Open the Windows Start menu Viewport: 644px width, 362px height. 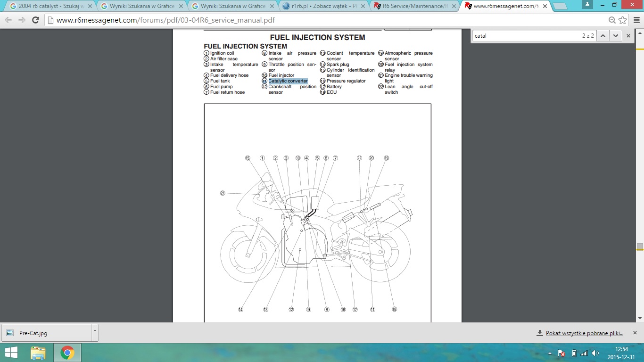pos(11,353)
